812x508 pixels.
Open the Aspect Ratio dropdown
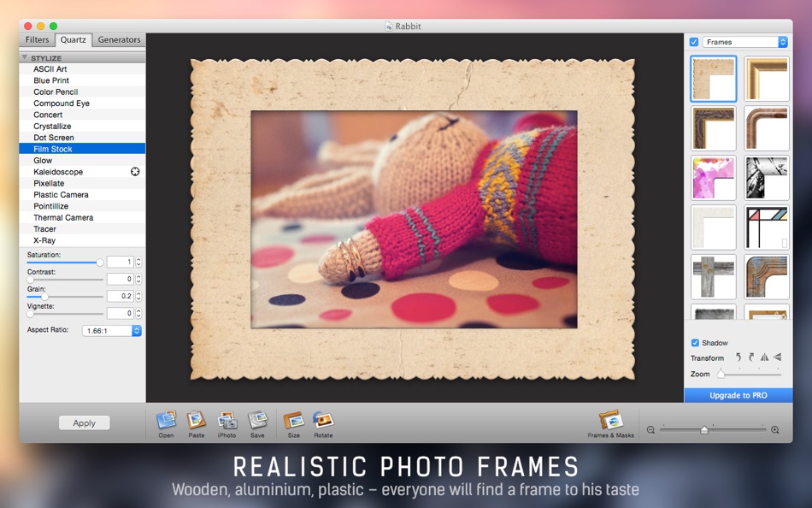pyautogui.click(x=112, y=331)
